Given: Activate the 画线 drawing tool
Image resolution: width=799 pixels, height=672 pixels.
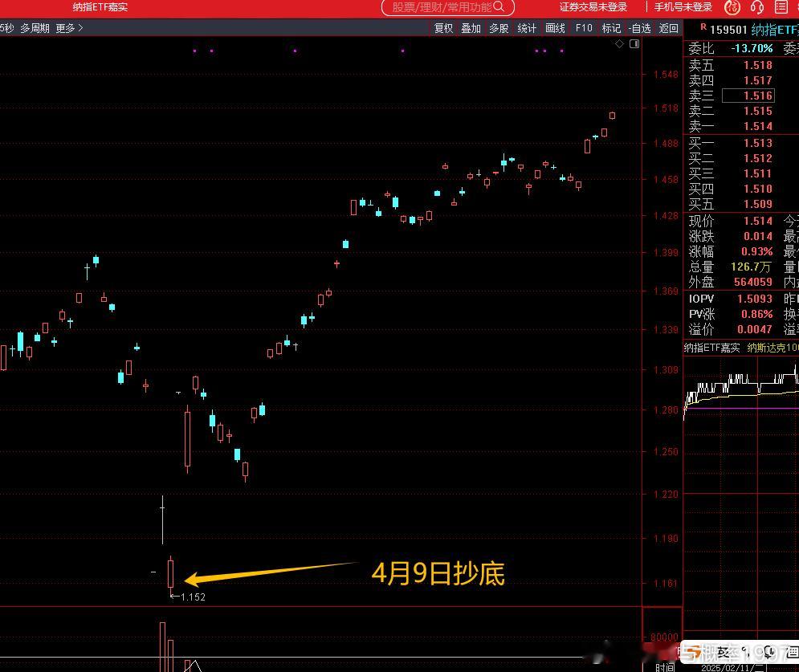Looking at the screenshot, I should tap(555, 28).
